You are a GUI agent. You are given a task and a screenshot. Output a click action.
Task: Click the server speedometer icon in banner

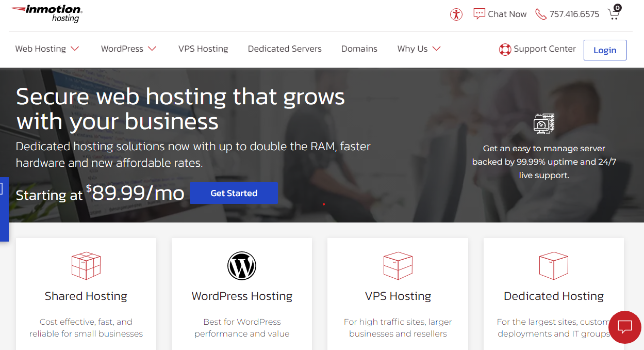pyautogui.click(x=544, y=124)
